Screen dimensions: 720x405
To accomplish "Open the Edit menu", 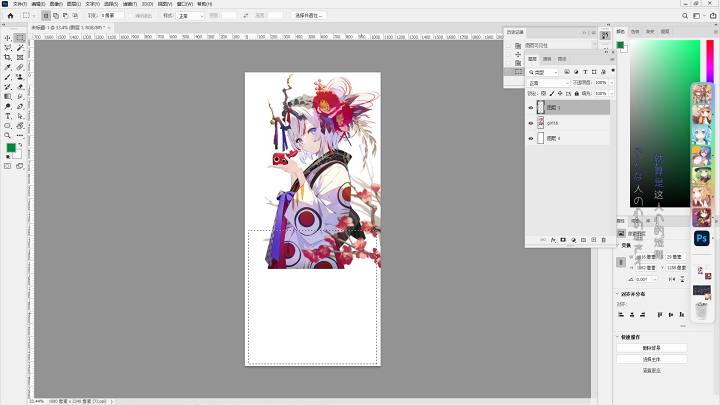I will (38, 4).
